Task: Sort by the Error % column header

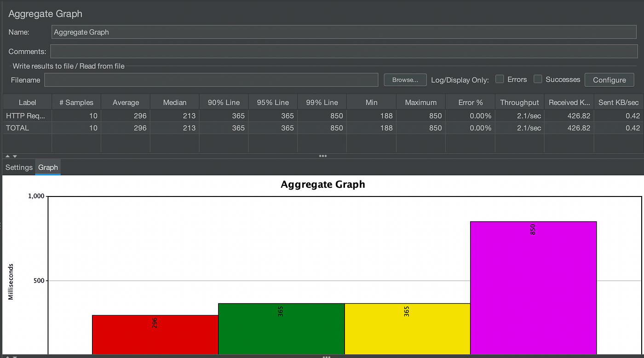Action: pos(470,103)
